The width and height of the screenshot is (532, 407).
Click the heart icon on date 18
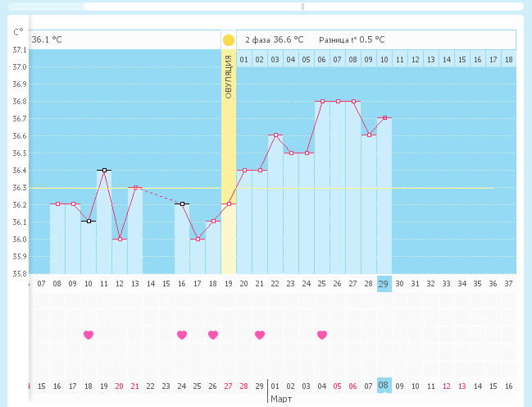tap(89, 335)
